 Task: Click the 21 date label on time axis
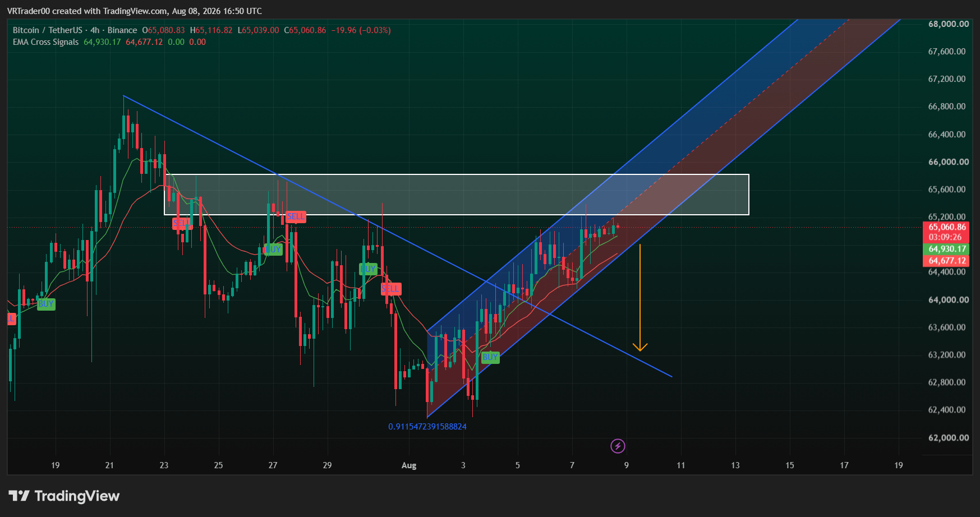click(x=109, y=465)
